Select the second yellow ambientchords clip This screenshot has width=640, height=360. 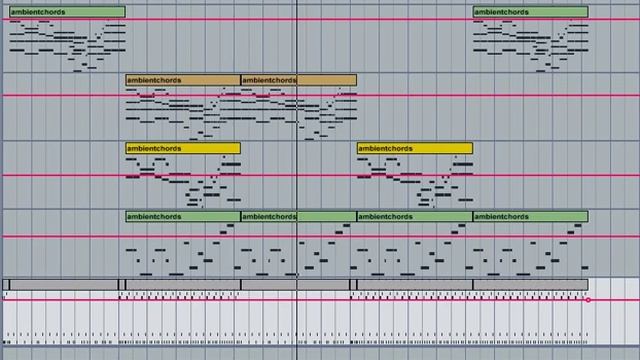click(x=415, y=148)
